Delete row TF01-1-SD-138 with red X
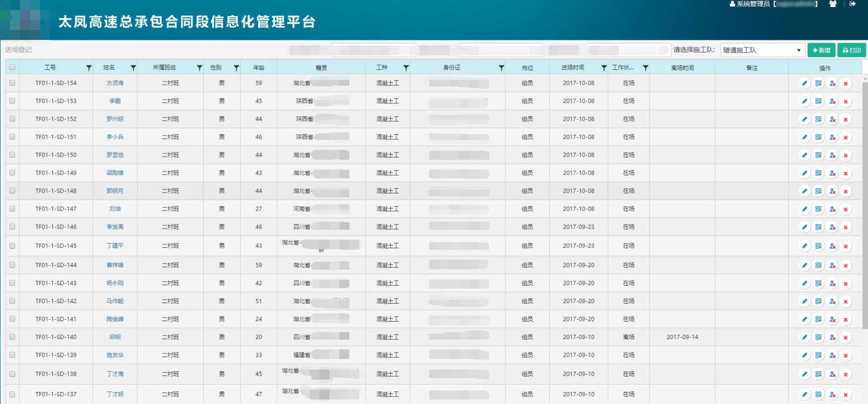Screen dimensions: 868x404 [846, 375]
